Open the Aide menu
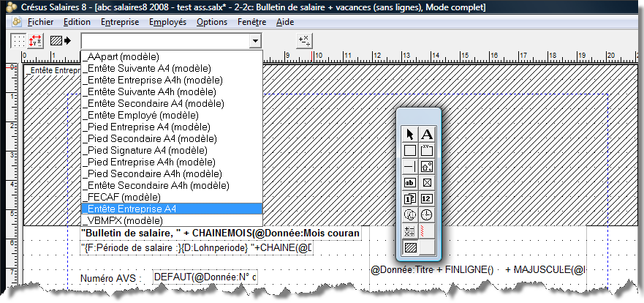Viewport: 644px width, 303px height. click(x=285, y=22)
